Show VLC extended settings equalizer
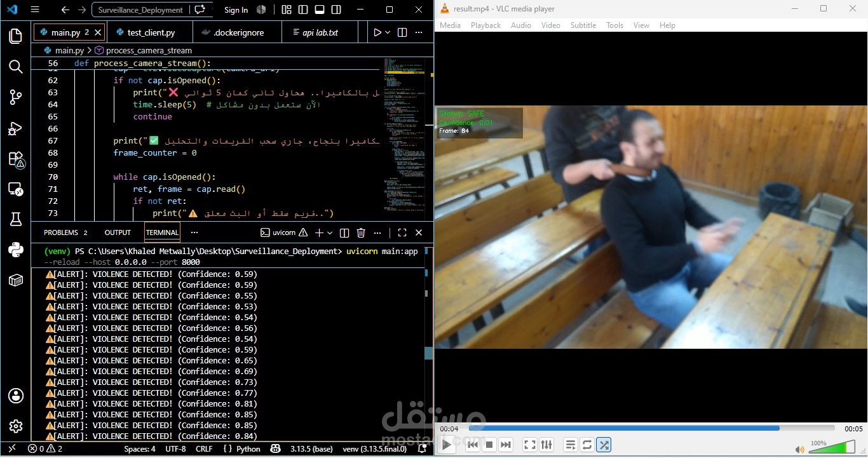868x458 pixels. point(546,445)
